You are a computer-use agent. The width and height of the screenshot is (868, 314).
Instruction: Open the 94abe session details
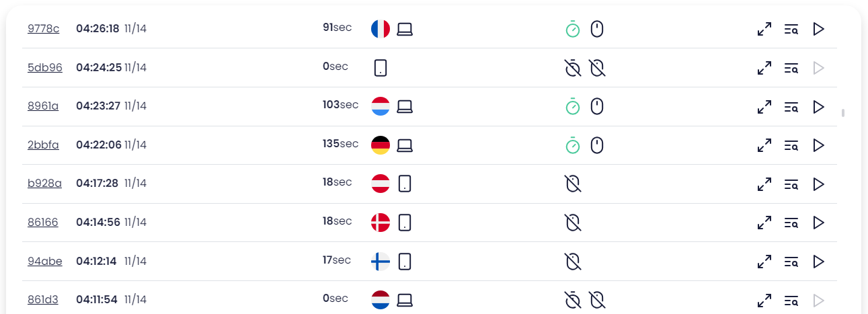44,261
